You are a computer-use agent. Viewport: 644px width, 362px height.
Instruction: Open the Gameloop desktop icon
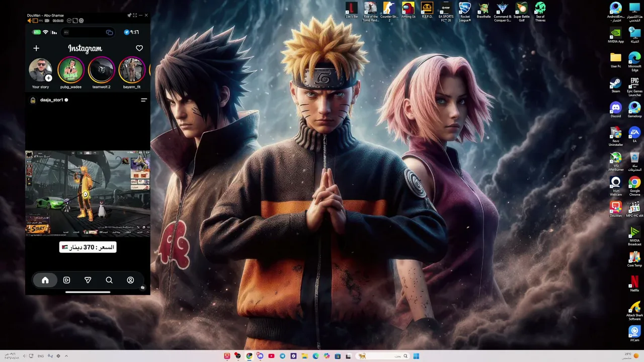[x=634, y=110]
